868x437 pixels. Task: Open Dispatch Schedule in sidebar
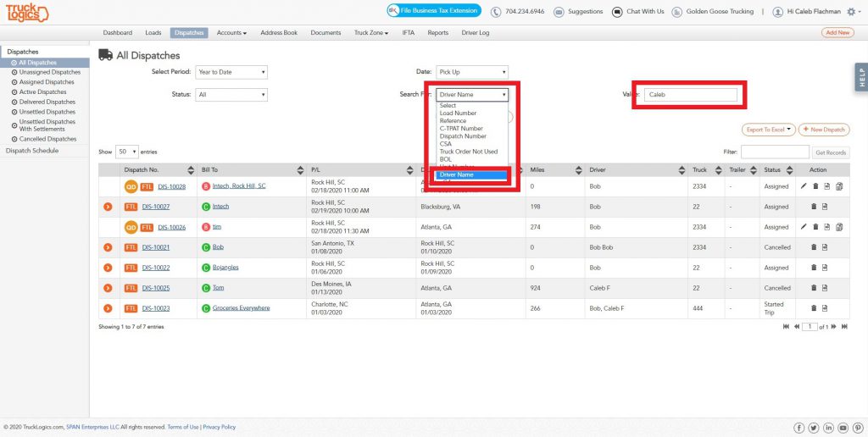32,151
